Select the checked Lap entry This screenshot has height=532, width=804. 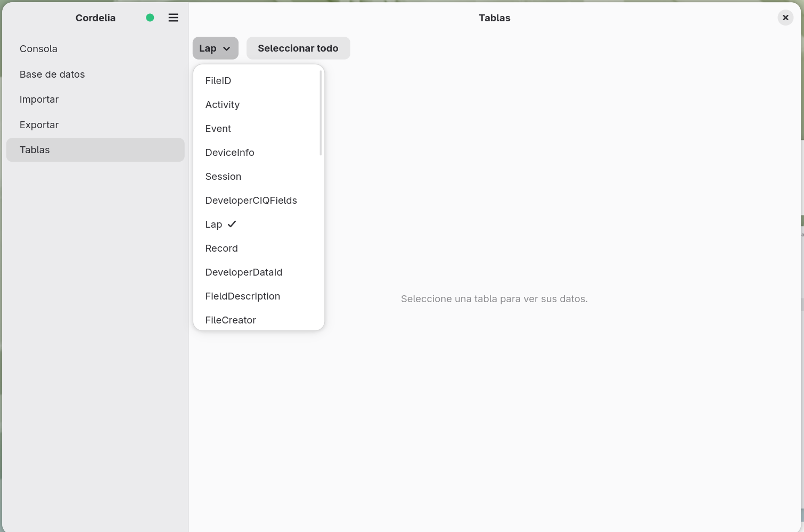coord(259,225)
